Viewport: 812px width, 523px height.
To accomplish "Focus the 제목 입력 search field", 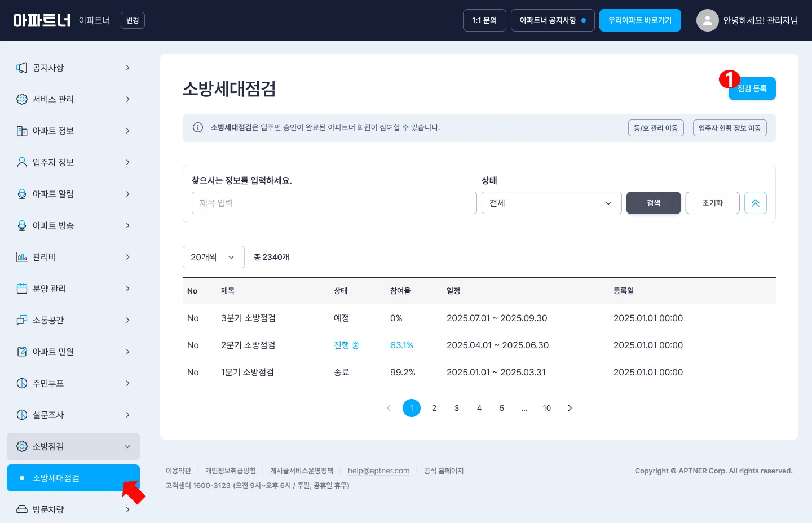I will (x=334, y=203).
